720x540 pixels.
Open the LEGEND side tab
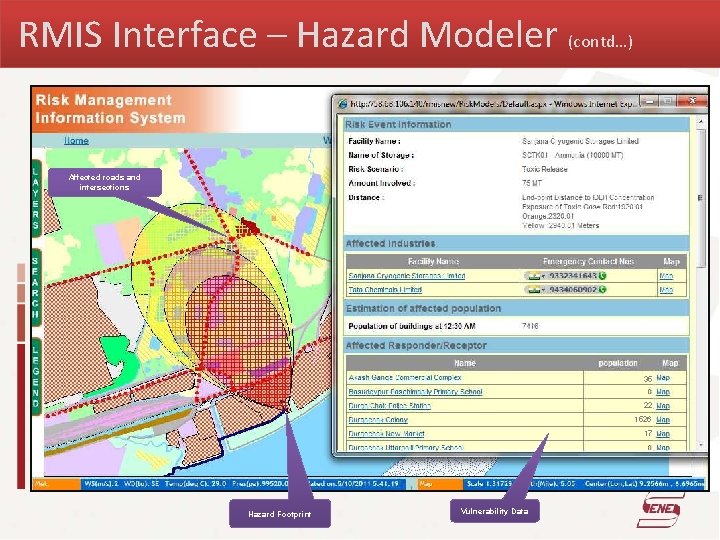[x=36, y=377]
